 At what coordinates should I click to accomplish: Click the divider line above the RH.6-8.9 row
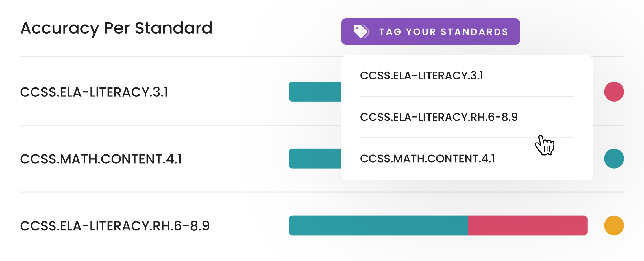coord(173,192)
